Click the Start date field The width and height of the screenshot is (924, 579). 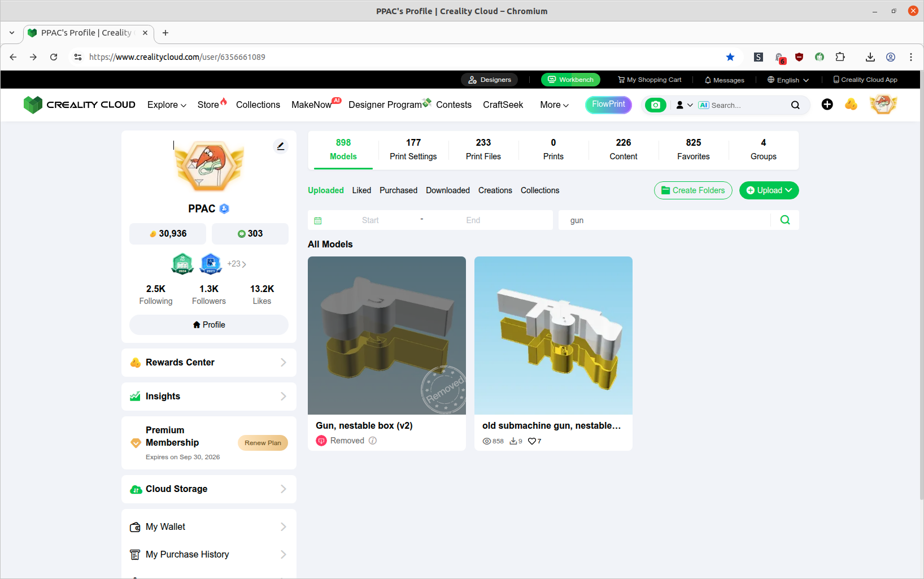[x=371, y=220]
